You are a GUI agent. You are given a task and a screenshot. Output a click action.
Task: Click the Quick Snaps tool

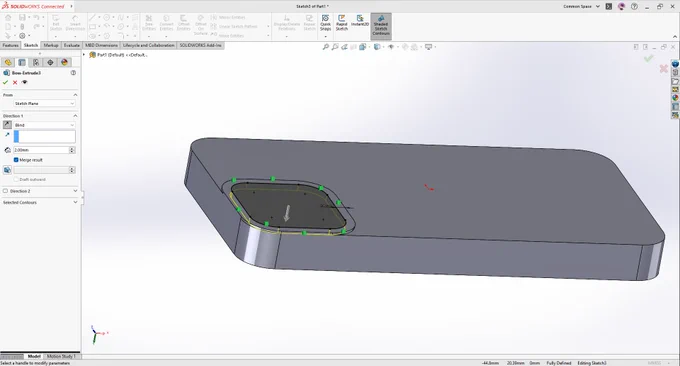325,22
